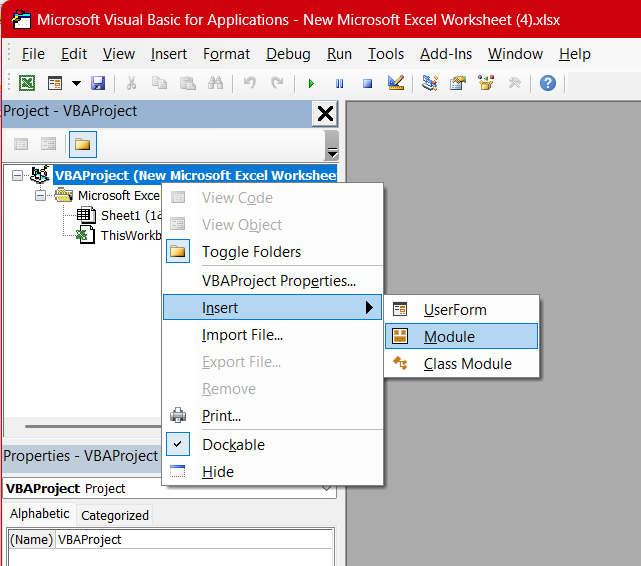Click the Break pause icon
Image resolution: width=641 pixels, height=566 pixels.
339,84
